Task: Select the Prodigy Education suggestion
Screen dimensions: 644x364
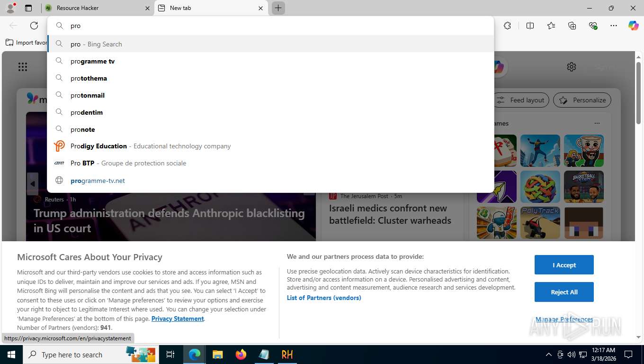Action: tap(270, 146)
